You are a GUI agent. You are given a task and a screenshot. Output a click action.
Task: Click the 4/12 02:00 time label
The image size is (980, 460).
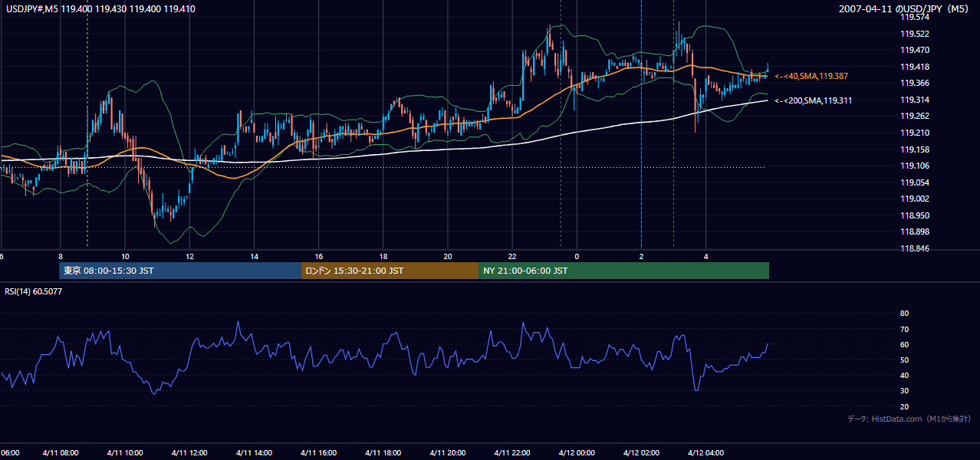pyautogui.click(x=641, y=453)
